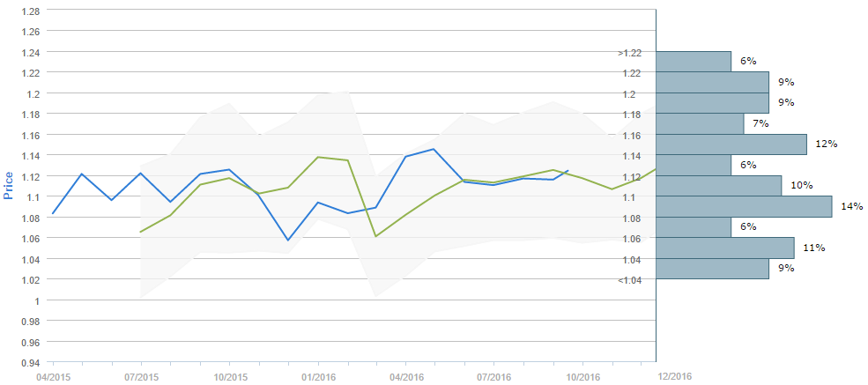868x385 pixels.
Task: Click the 7% histogram bar
Action: [x=700, y=124]
